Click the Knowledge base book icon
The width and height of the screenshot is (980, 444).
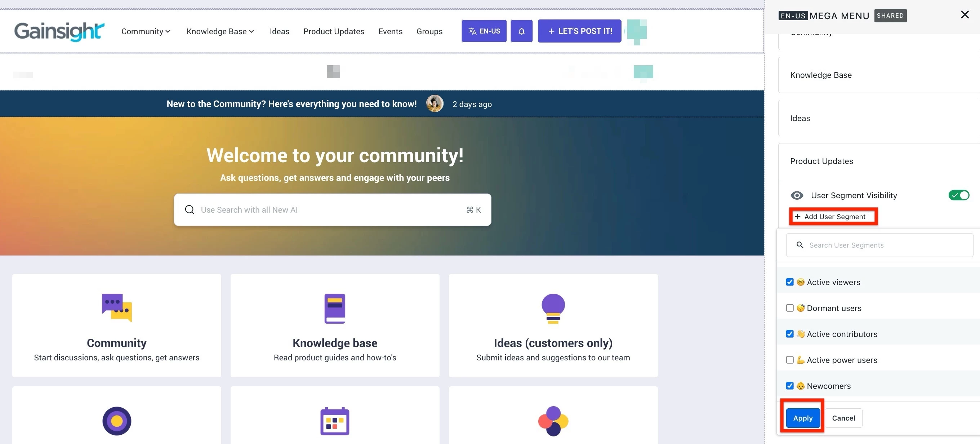pos(334,308)
